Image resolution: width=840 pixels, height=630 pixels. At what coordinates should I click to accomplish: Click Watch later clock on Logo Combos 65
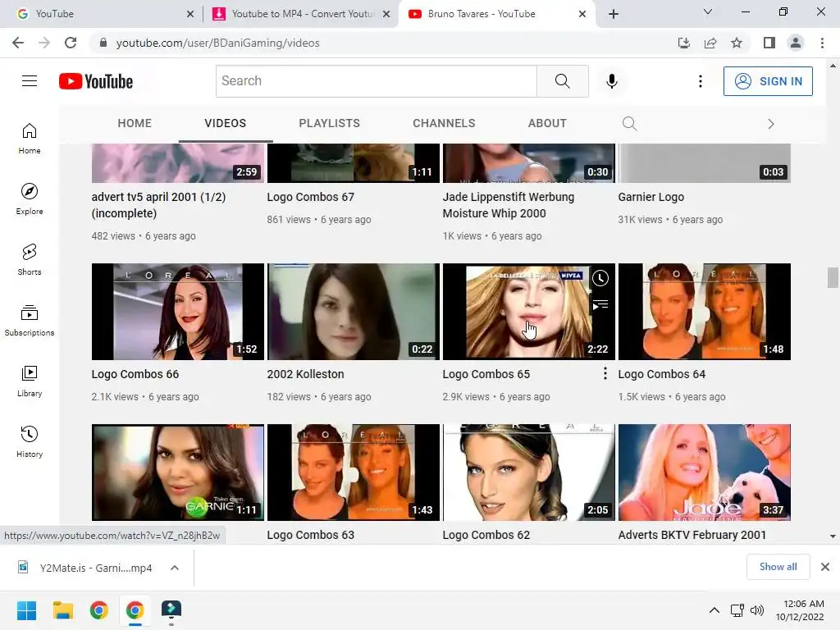click(x=600, y=278)
